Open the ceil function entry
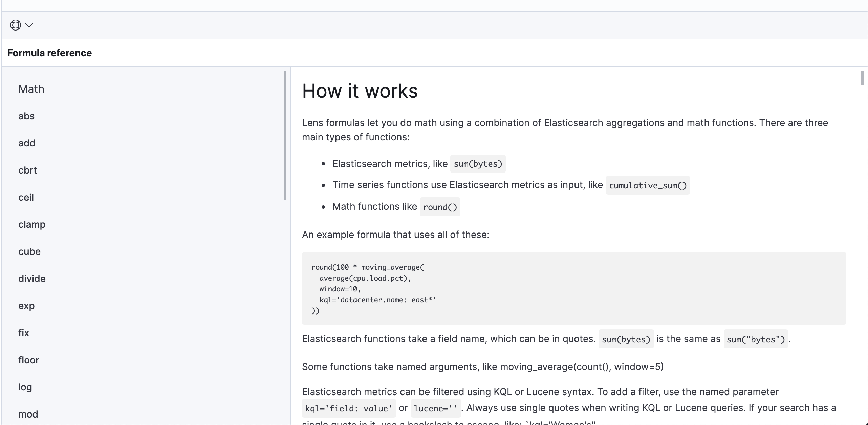Viewport: 868px width, 425px height. click(26, 197)
